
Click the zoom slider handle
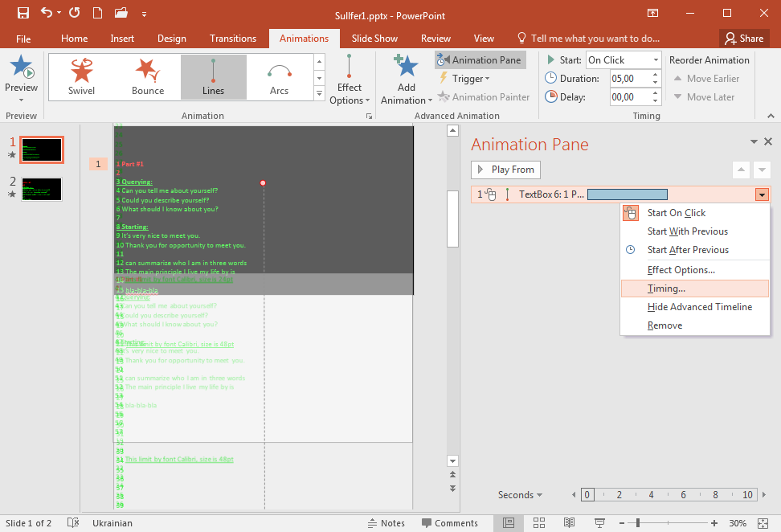637,523
